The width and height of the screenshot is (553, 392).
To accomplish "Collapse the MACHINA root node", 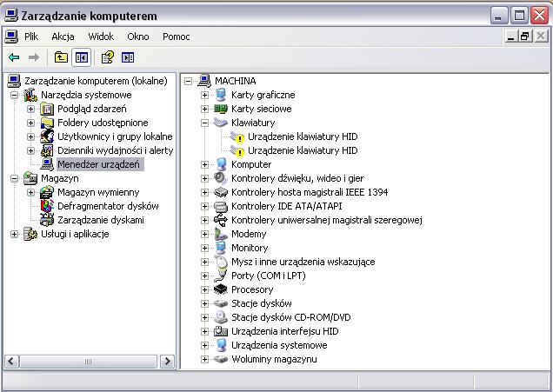I will click(x=189, y=81).
